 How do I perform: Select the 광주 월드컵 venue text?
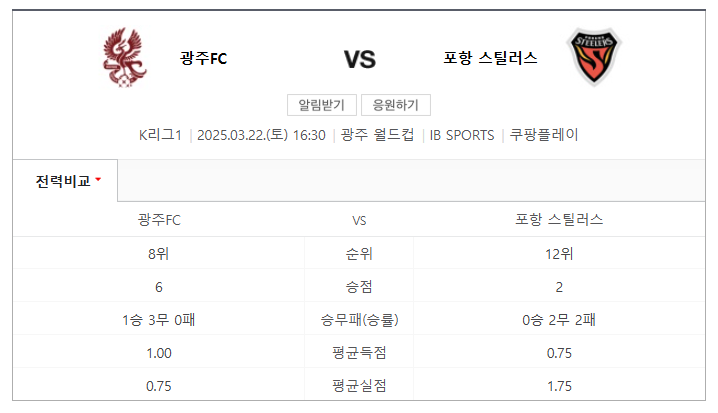[377, 135]
